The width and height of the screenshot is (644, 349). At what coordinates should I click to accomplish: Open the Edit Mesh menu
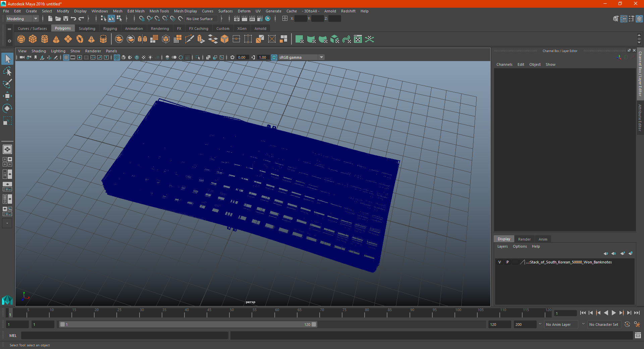pyautogui.click(x=136, y=11)
